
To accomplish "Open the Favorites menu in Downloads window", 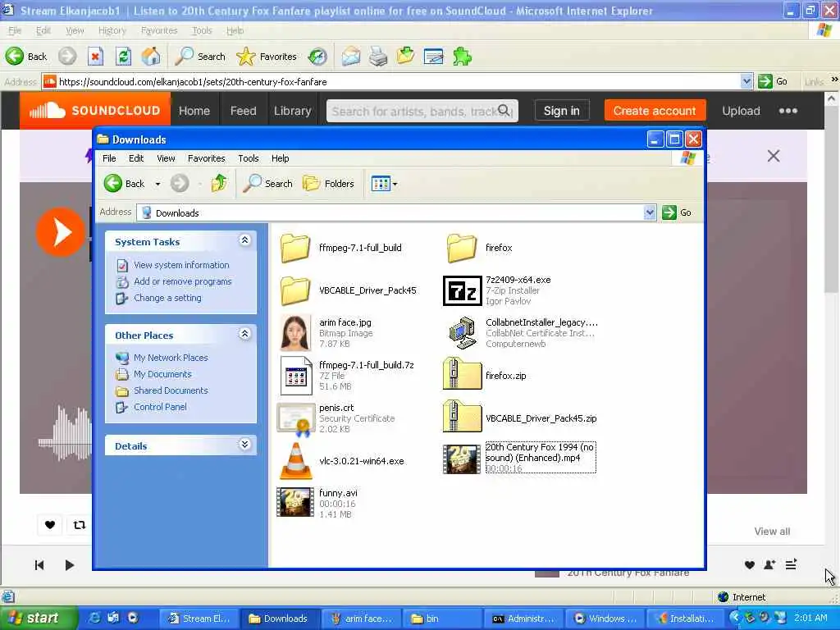I will tap(206, 158).
